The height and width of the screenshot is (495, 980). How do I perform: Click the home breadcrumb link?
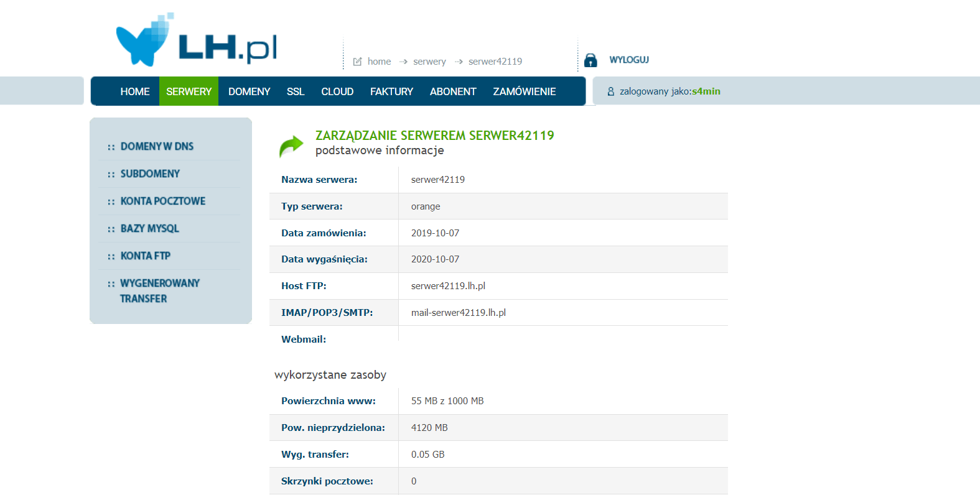[x=379, y=62]
